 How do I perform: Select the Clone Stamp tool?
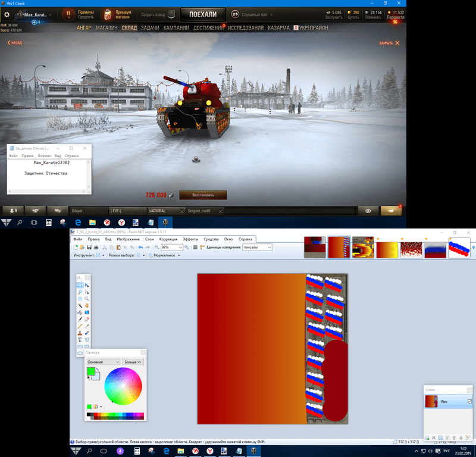[80, 333]
